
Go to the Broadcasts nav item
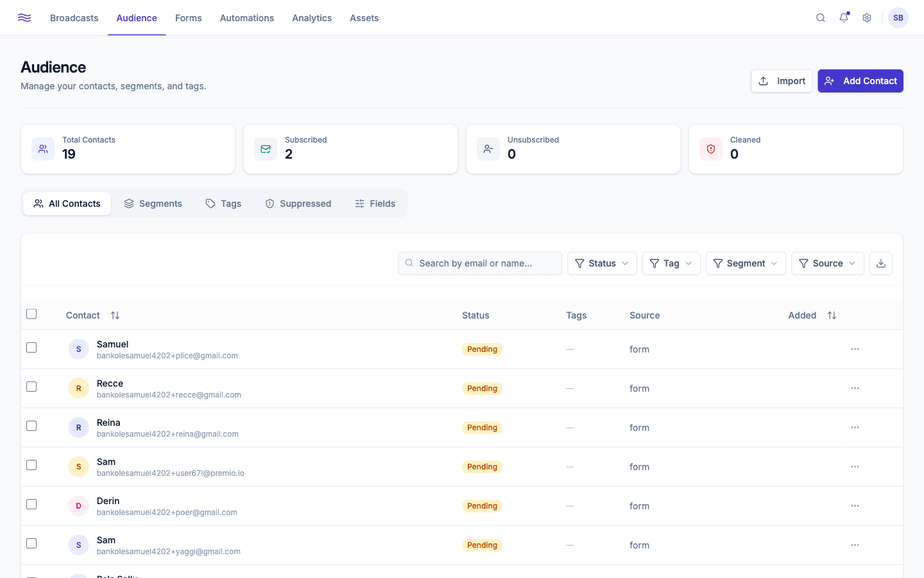74,18
